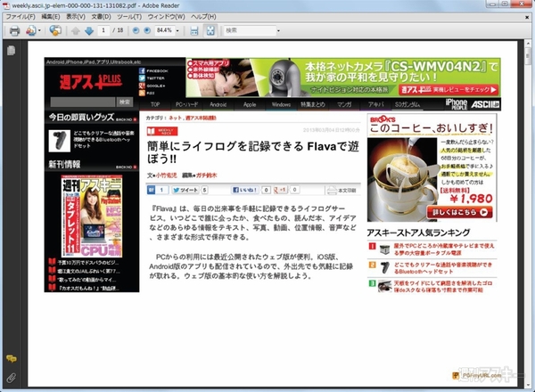
Task: Select the PC・ハード navigation tab
Action: coord(186,104)
